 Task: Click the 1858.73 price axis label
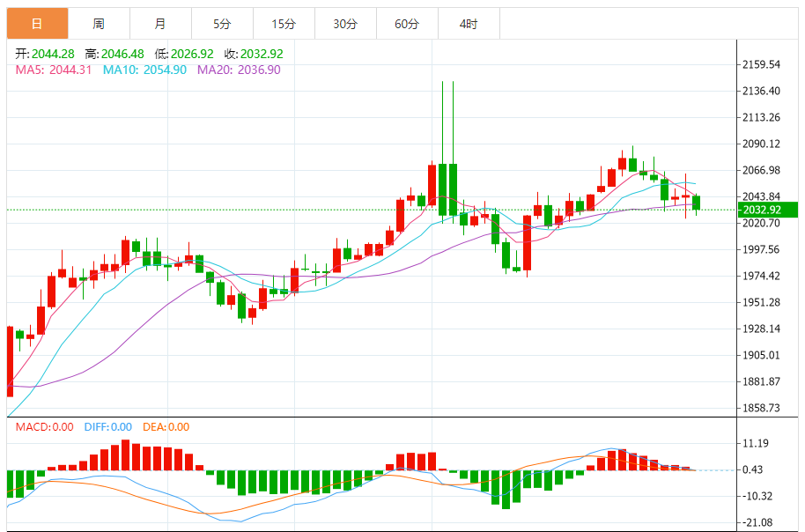(761, 408)
